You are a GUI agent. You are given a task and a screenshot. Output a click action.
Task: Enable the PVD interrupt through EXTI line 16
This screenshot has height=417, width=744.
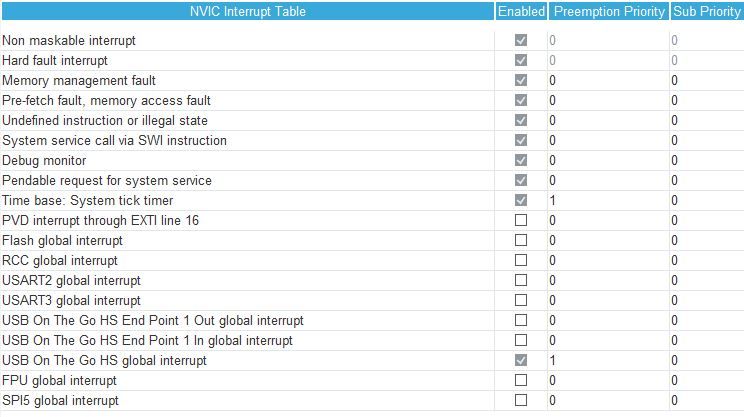tap(521, 220)
